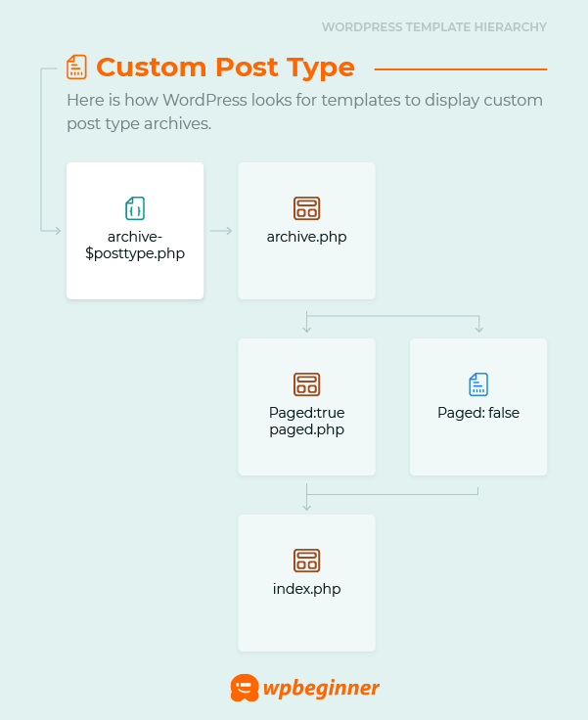
Task: Click the down arrow pointing to the index.php card
Action: [x=306, y=503]
